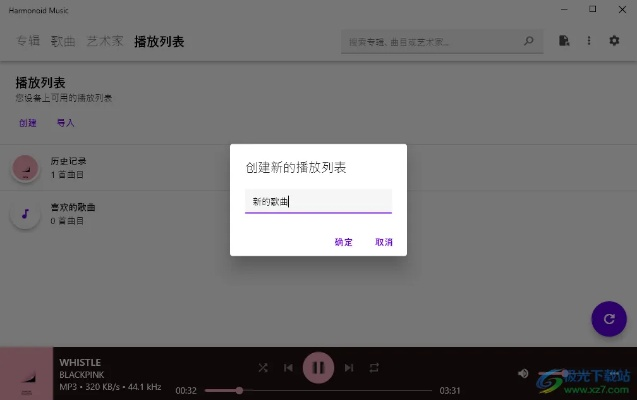
Task: Toggle repeat mode
Action: coord(374,368)
